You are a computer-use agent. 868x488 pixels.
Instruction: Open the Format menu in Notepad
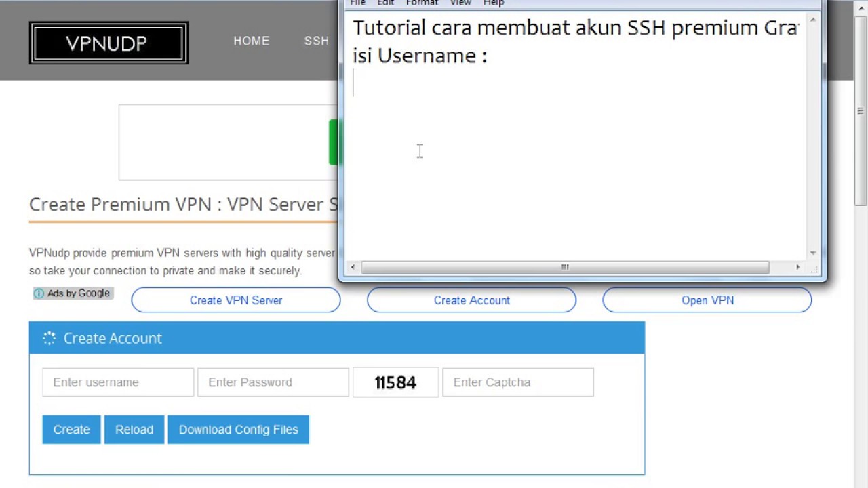(x=422, y=3)
